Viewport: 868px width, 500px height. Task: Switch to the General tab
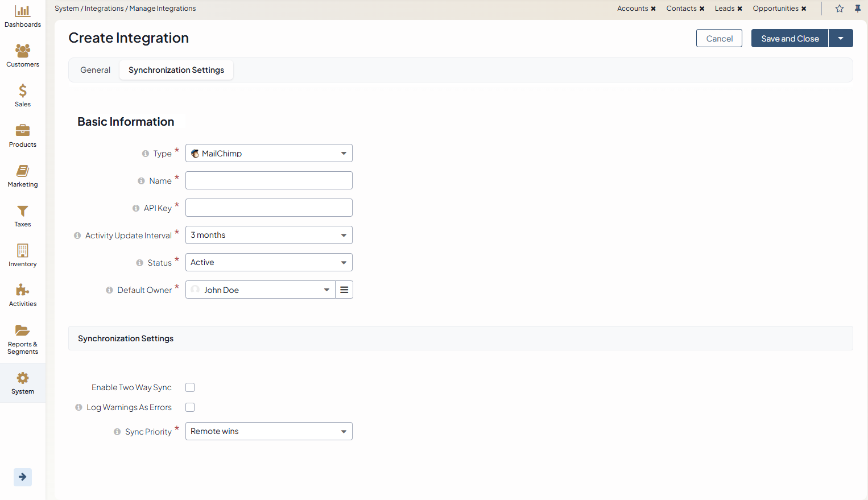[x=95, y=70]
